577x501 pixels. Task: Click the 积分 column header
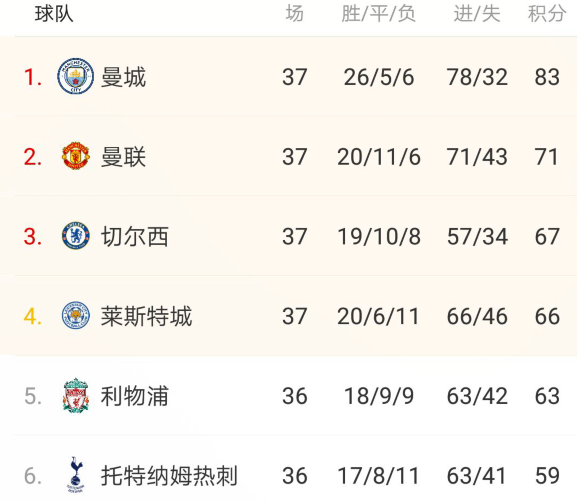point(547,14)
